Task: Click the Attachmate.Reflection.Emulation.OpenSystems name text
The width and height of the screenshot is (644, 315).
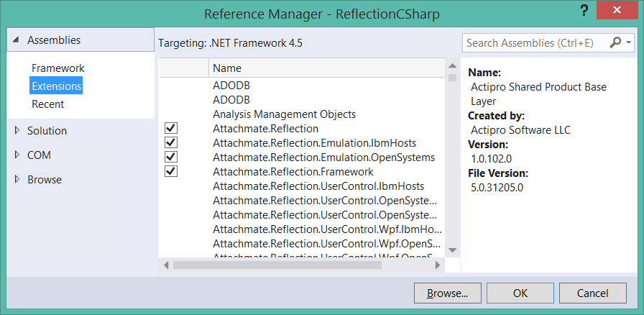Action: [323, 157]
